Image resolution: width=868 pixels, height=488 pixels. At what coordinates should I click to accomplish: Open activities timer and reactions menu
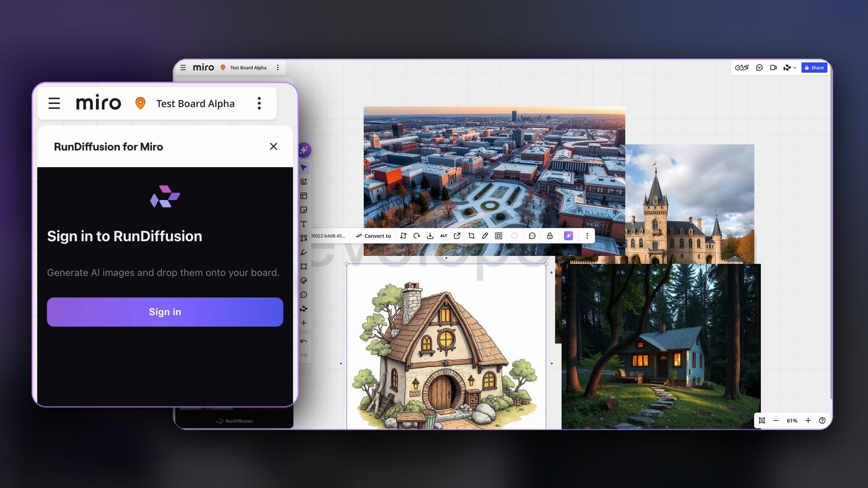(742, 68)
